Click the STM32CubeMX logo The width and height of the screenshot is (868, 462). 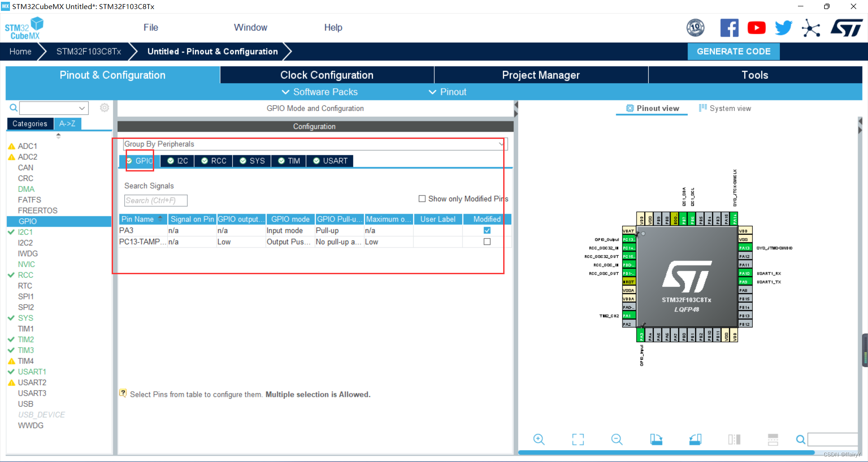click(x=24, y=28)
